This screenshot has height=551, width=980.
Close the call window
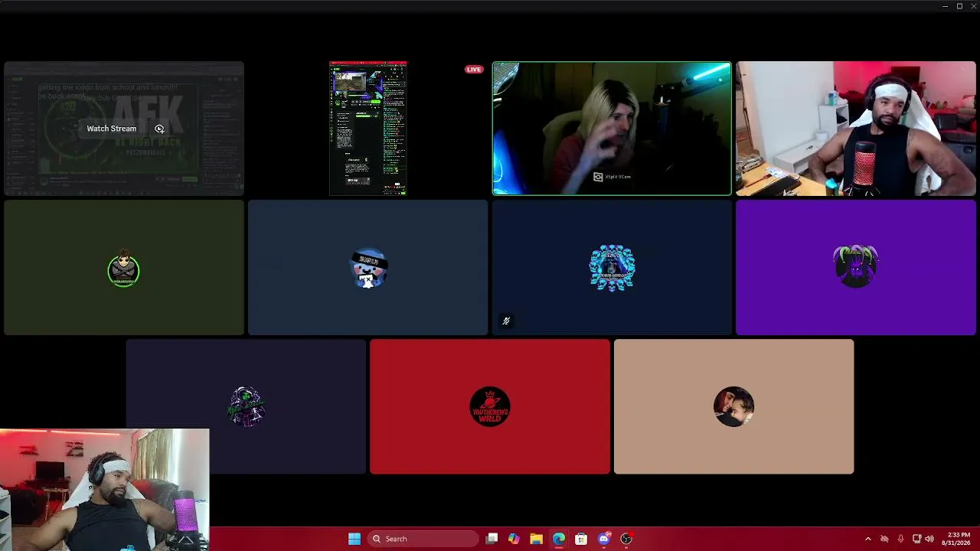click(x=972, y=6)
